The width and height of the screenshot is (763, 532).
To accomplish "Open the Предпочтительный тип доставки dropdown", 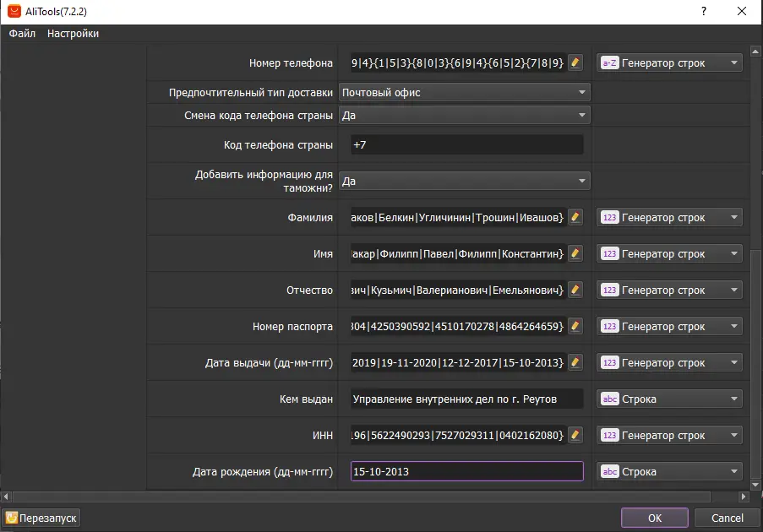I will click(x=464, y=92).
